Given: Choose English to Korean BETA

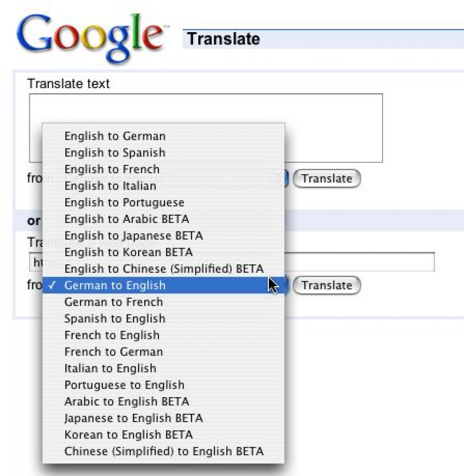Looking at the screenshot, I should coord(128,252).
